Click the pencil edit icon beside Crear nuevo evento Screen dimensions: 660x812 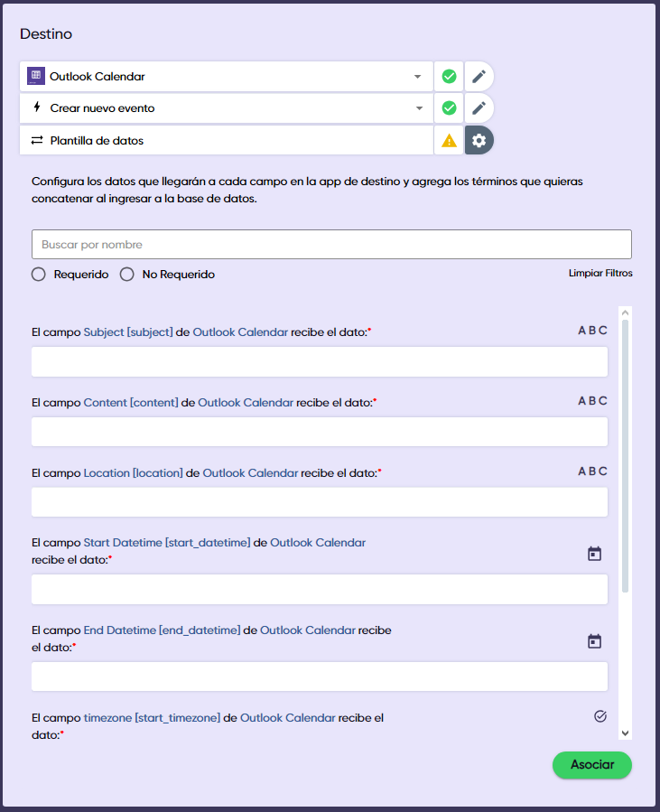coord(479,108)
